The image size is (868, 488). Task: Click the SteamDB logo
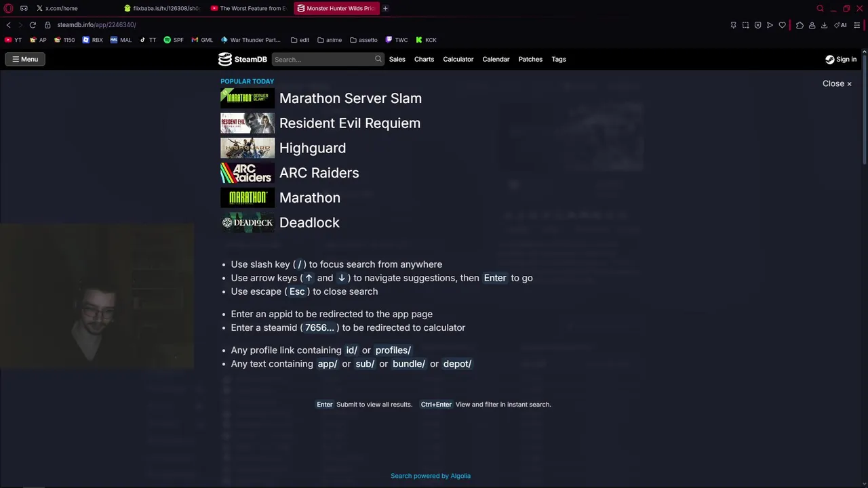point(243,59)
